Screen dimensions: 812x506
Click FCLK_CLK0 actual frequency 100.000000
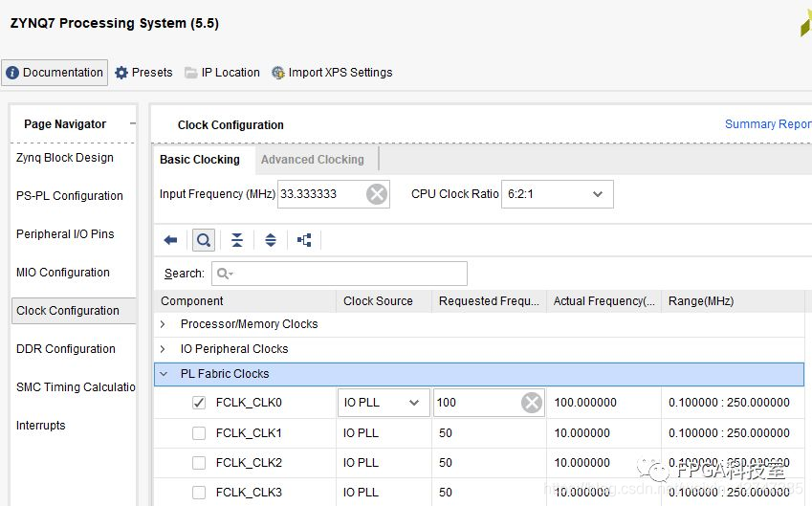pos(585,403)
